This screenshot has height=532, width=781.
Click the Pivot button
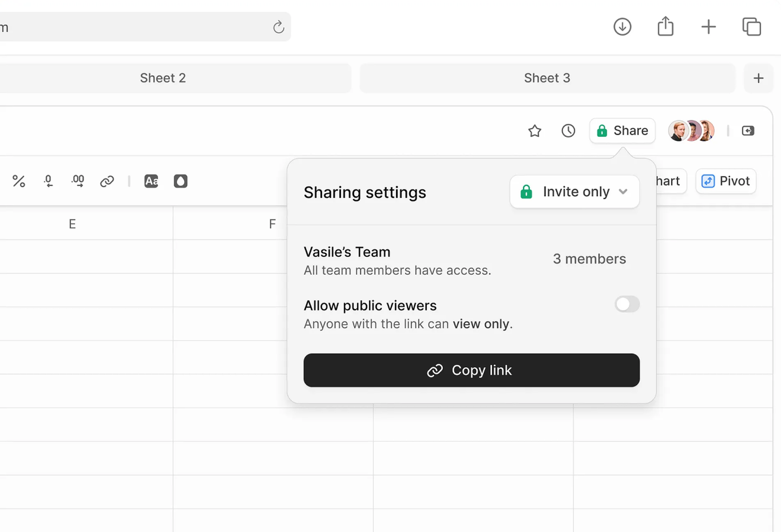pyautogui.click(x=725, y=181)
